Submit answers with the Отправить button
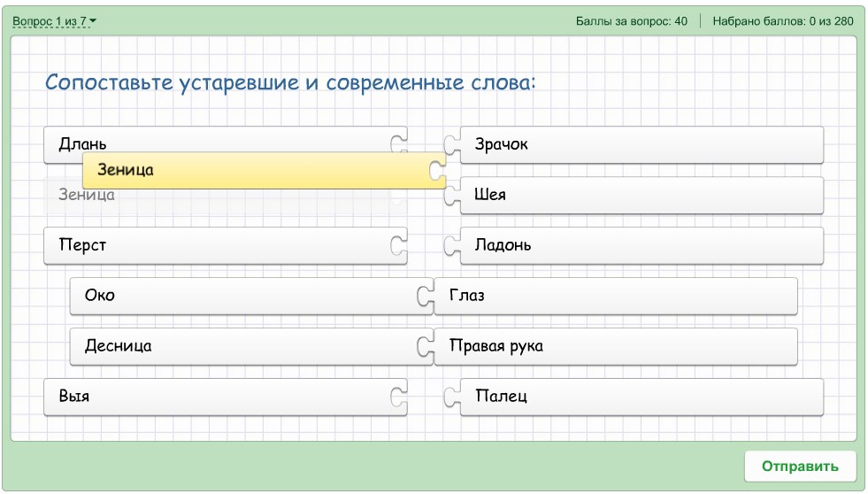Viewport: 868px width, 494px height. click(800, 467)
